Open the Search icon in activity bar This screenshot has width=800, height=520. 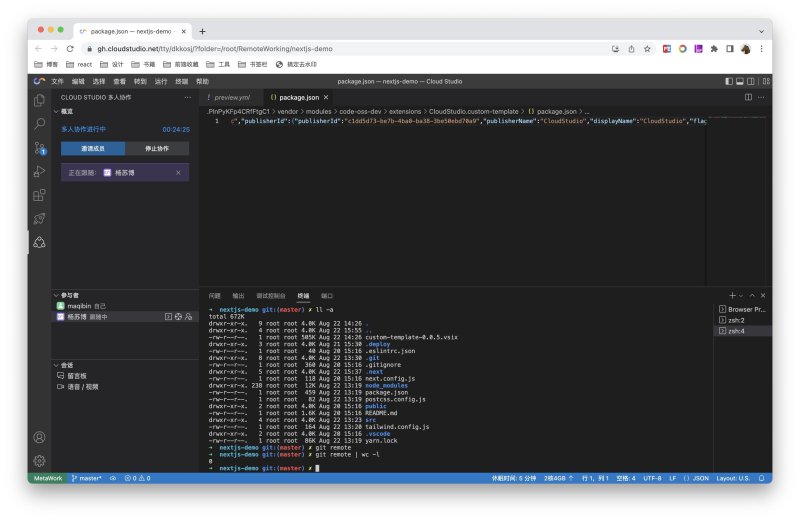(39, 124)
